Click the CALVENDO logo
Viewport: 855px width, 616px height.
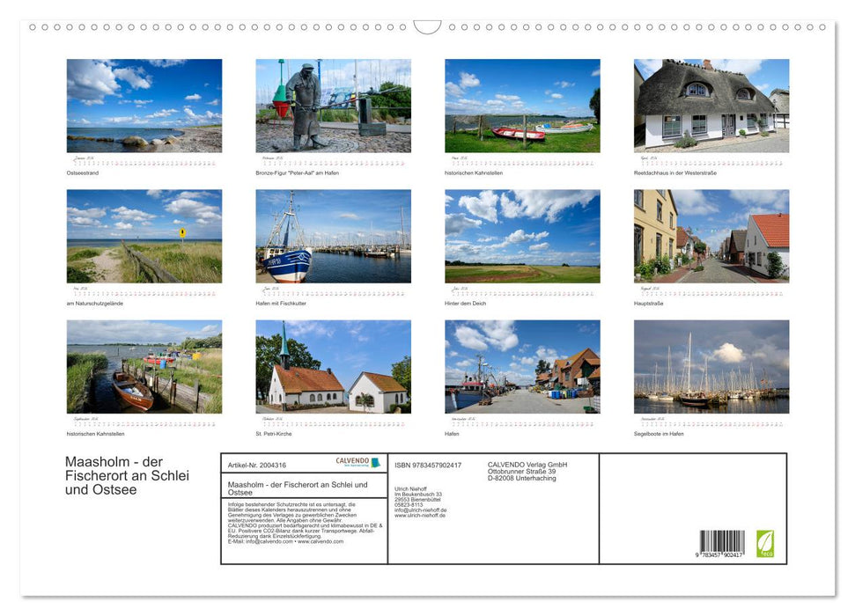click(x=352, y=460)
